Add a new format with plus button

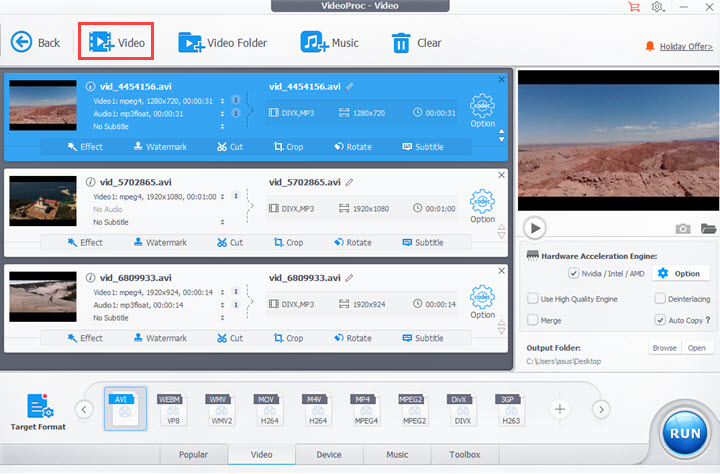tap(559, 409)
